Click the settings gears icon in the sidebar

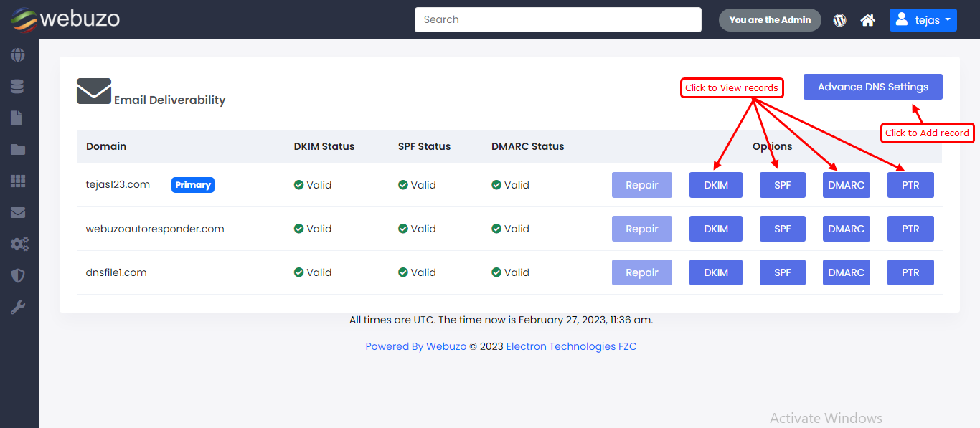[x=19, y=244]
